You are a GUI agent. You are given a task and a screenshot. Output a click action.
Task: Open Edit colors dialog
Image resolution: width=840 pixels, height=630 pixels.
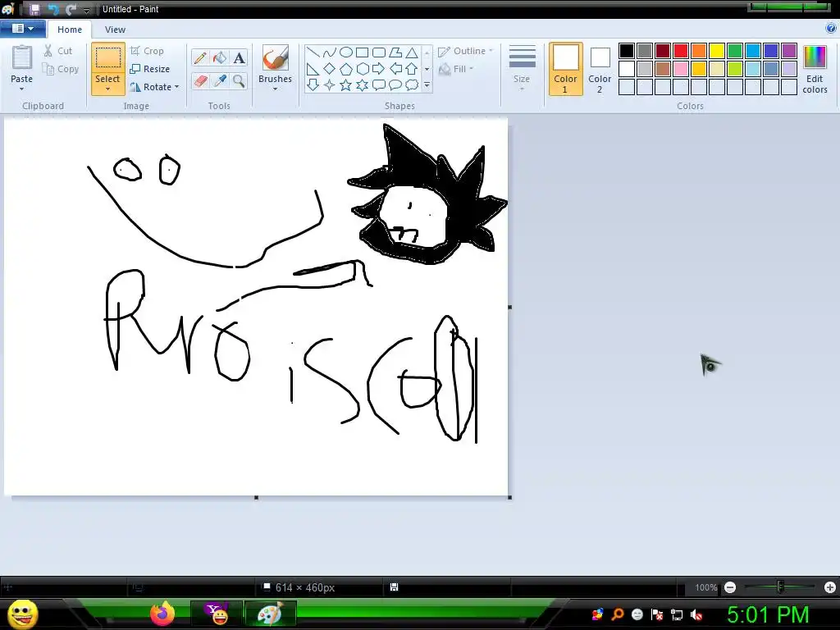815,69
